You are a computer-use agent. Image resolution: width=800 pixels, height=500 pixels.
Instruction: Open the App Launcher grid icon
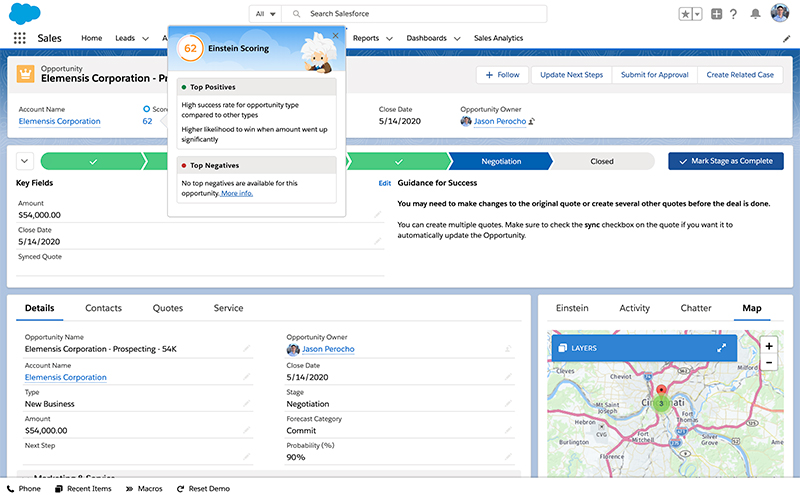(x=20, y=38)
